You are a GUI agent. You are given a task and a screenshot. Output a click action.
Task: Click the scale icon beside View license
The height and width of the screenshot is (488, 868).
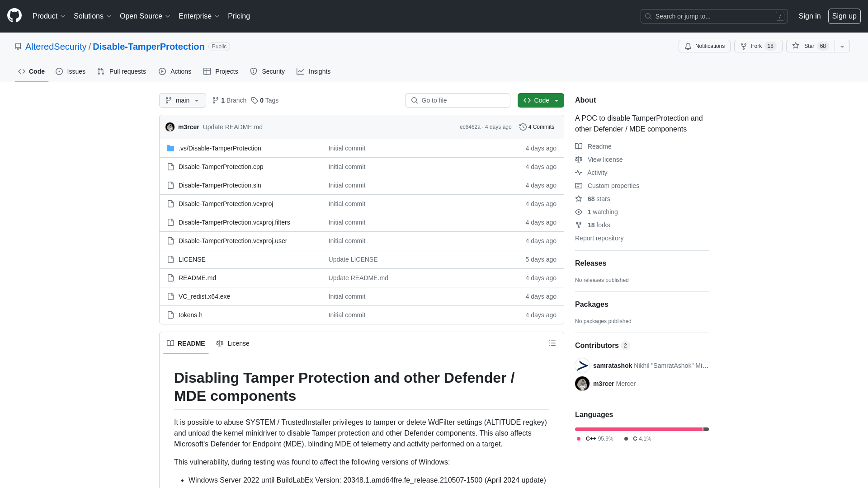(579, 160)
